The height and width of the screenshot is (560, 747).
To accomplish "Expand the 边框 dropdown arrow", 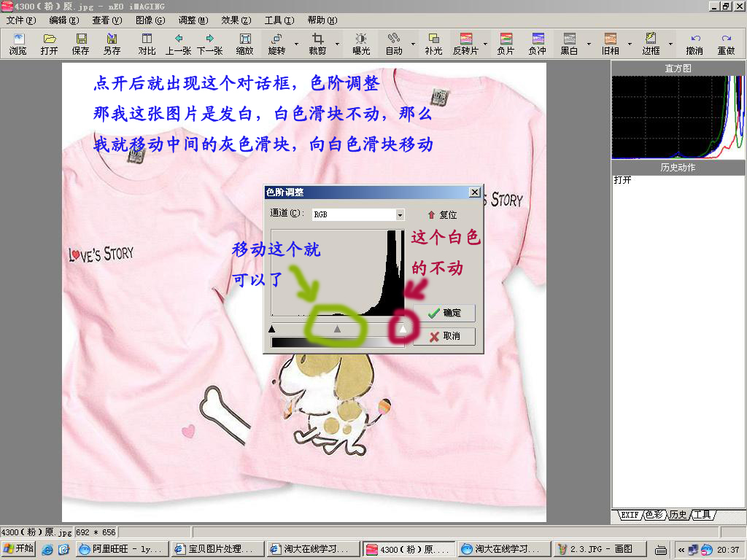I will [670, 44].
